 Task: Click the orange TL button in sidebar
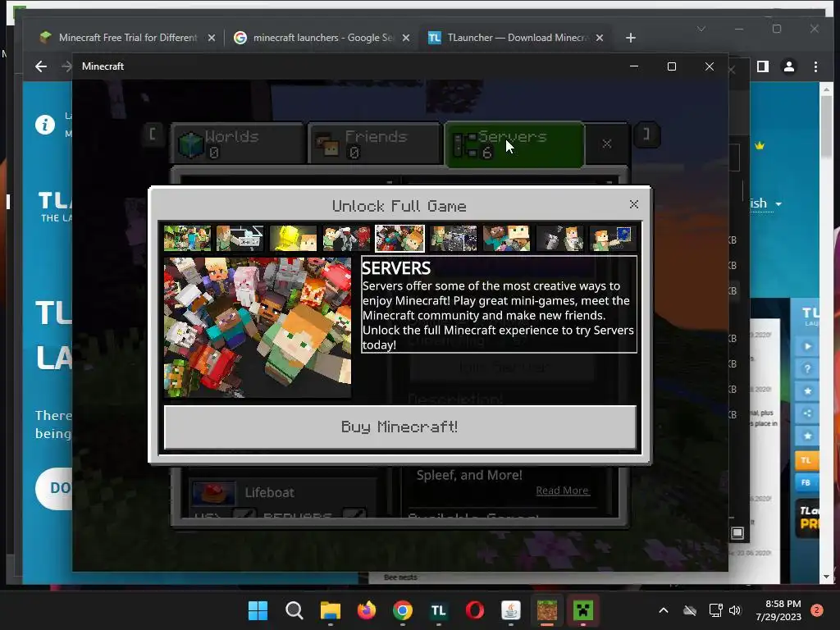tap(806, 460)
